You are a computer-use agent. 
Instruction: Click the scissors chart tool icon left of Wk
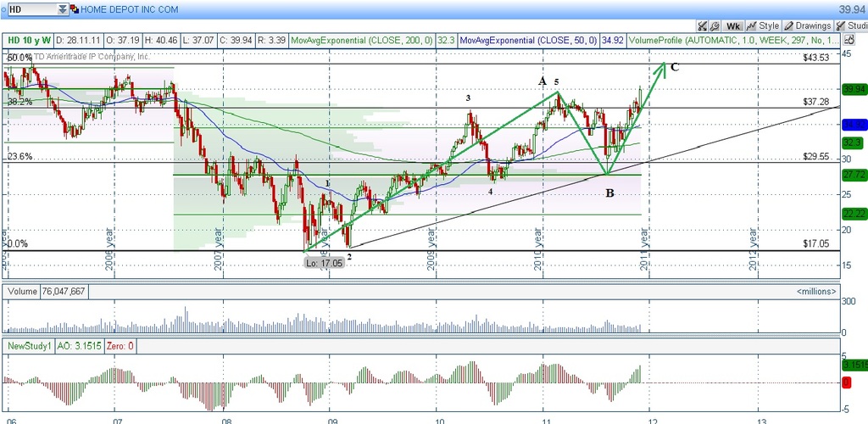pyautogui.click(x=703, y=26)
